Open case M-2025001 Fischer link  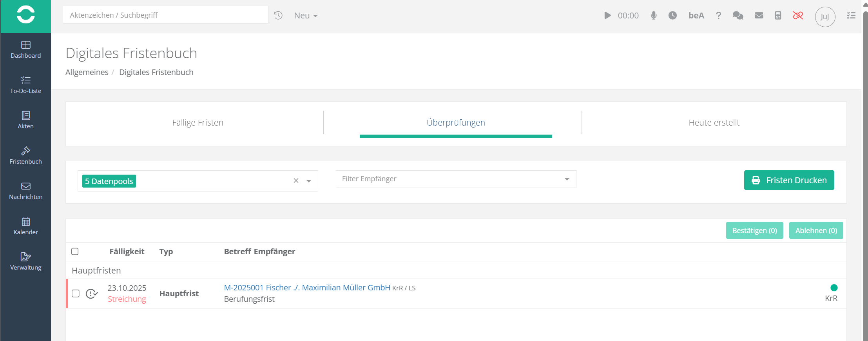click(307, 288)
